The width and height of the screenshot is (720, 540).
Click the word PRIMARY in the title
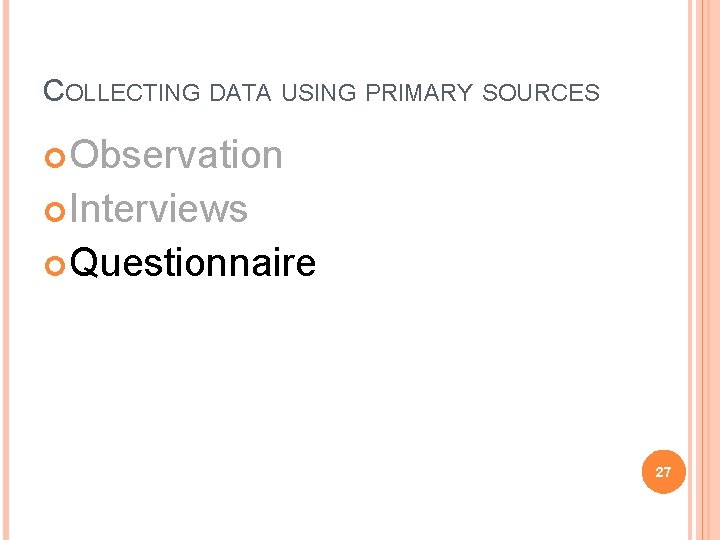419,93
